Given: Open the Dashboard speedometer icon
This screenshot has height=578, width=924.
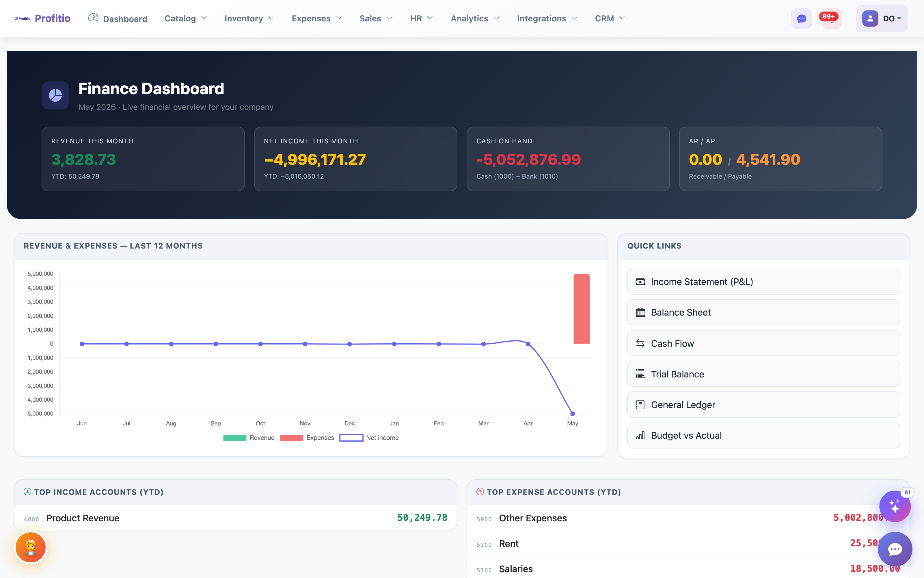Looking at the screenshot, I should (93, 18).
